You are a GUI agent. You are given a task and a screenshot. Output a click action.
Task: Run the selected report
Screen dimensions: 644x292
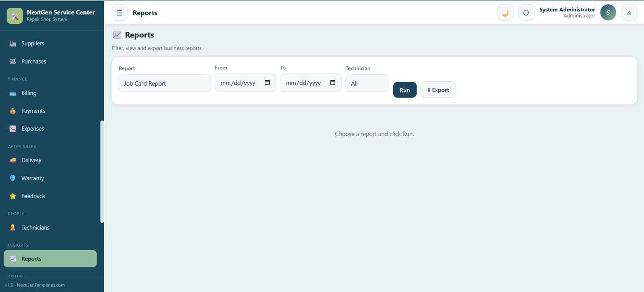coord(405,90)
